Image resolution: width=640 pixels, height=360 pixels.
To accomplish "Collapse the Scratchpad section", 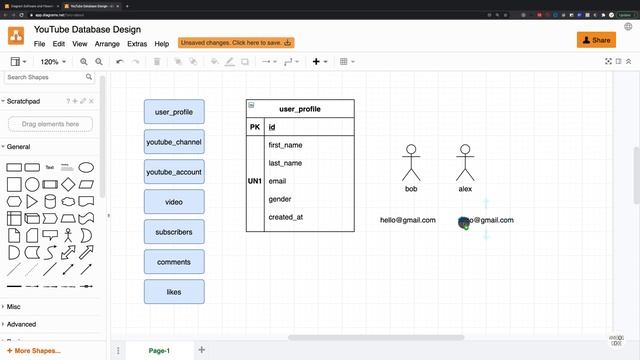I will coord(23,101).
